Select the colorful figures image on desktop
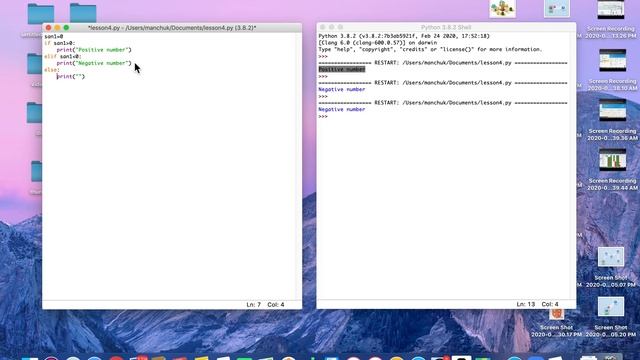Image resolution: width=640 pixels, height=360 pixels. (x=502, y=9)
